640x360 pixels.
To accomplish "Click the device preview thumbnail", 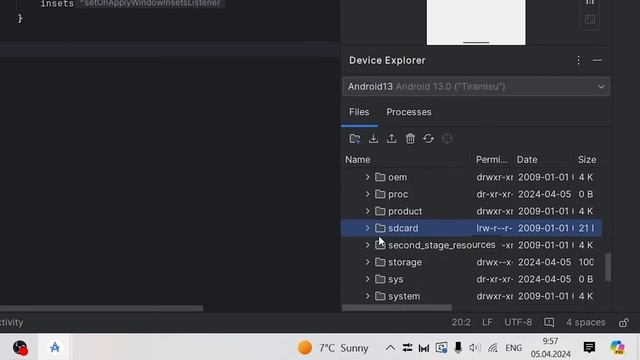I will pos(476,22).
